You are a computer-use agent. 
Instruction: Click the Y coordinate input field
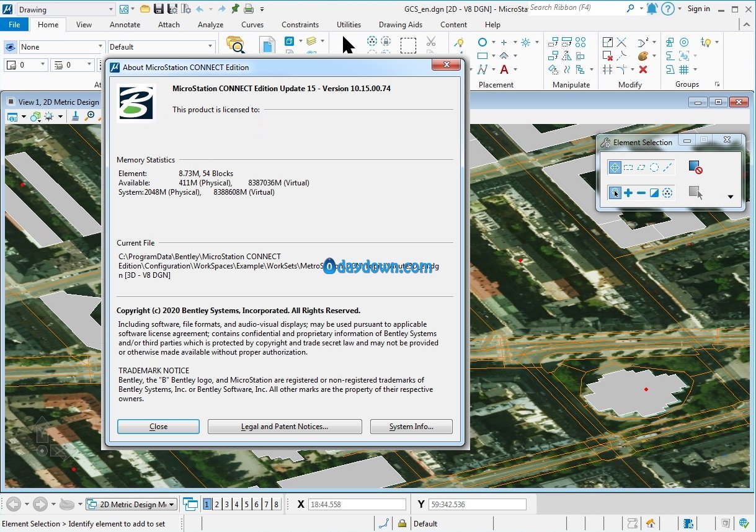(478, 504)
